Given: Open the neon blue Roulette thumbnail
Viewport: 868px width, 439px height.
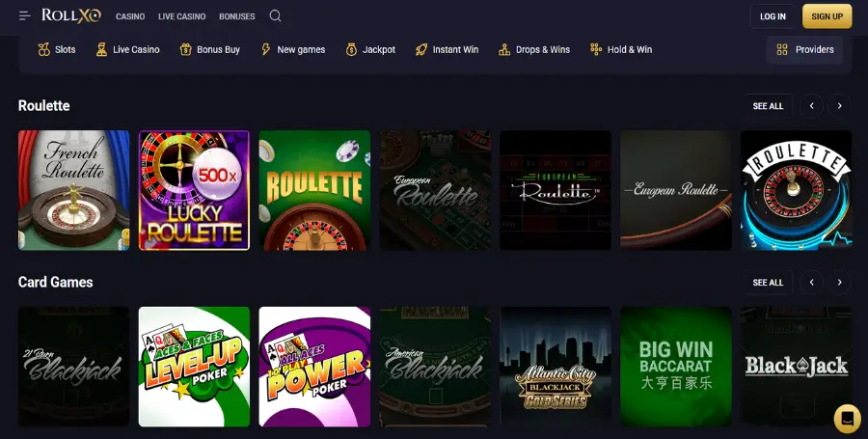Looking at the screenshot, I should tap(796, 190).
